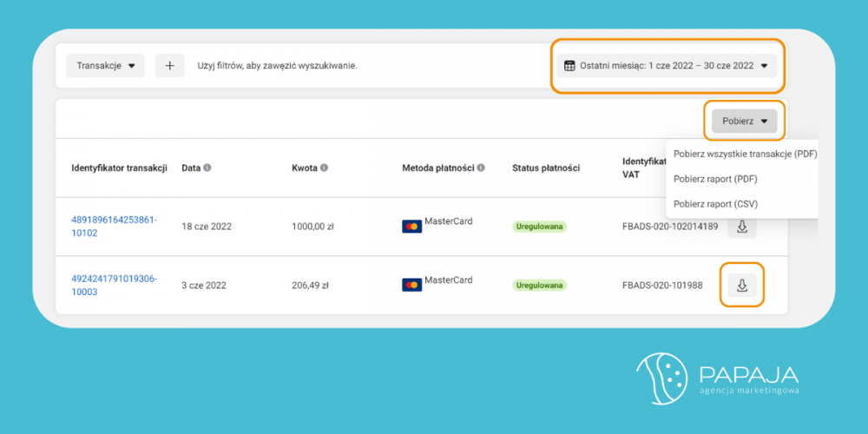Click the Identyfikator transakcji column header

click(x=119, y=168)
